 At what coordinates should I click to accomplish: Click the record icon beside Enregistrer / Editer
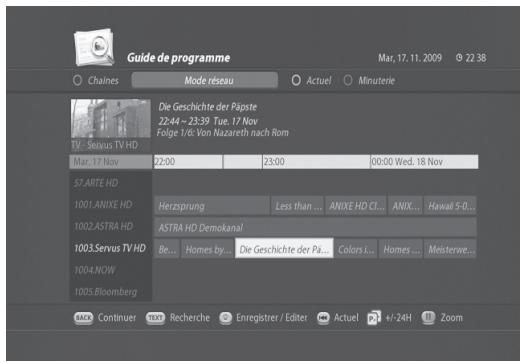[226, 318]
